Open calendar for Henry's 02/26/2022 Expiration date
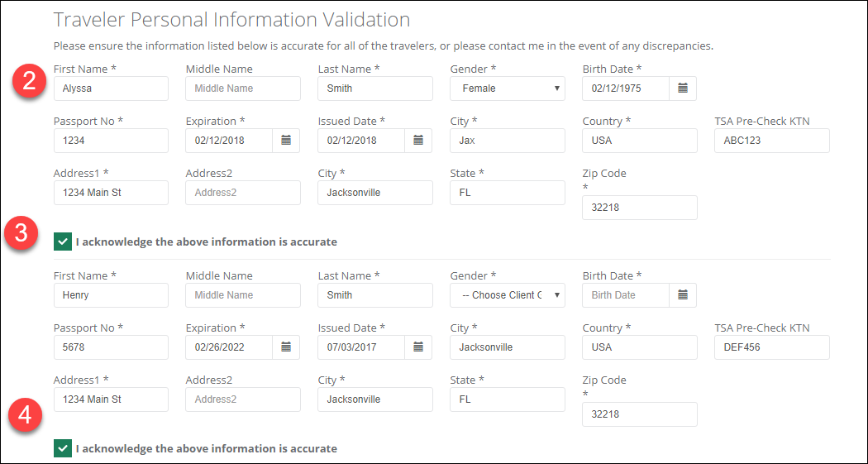 (x=286, y=347)
